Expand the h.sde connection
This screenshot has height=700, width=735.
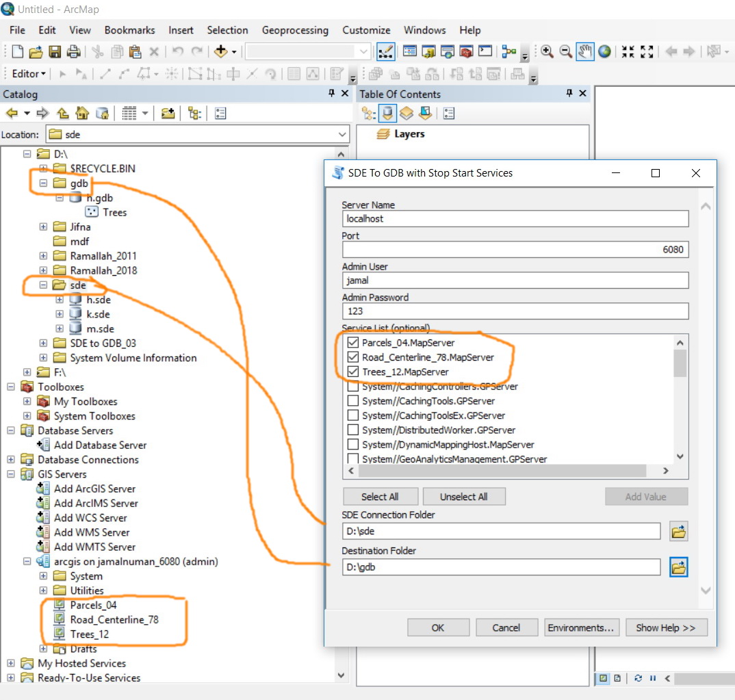[60, 300]
